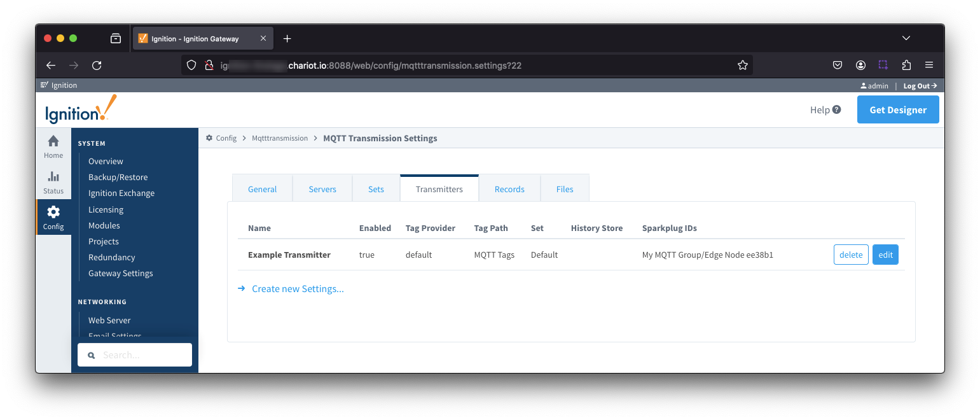Click the Example Transmitter name cell
Image resolution: width=980 pixels, height=420 pixels.
pyautogui.click(x=289, y=255)
